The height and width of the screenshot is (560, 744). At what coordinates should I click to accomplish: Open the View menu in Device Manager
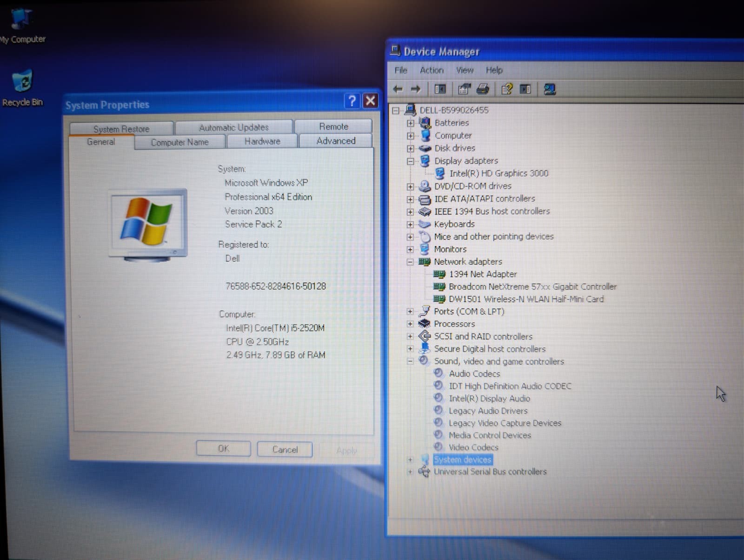465,70
